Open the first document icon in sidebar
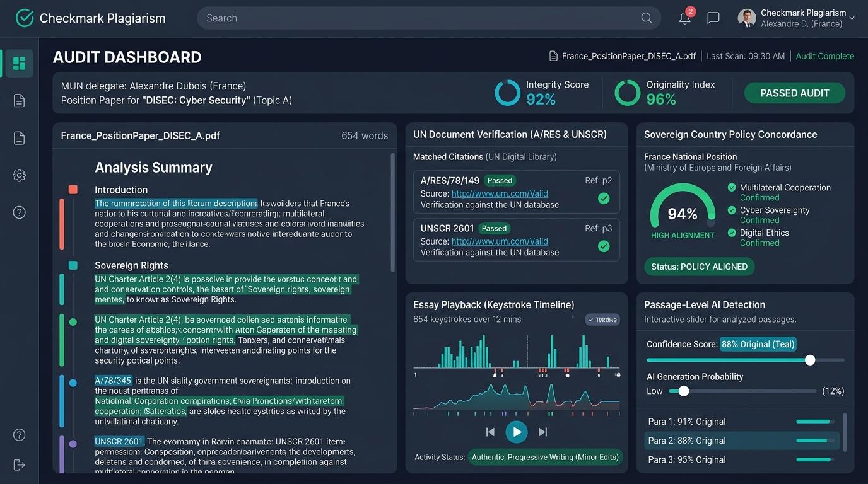868x484 pixels. (19, 101)
